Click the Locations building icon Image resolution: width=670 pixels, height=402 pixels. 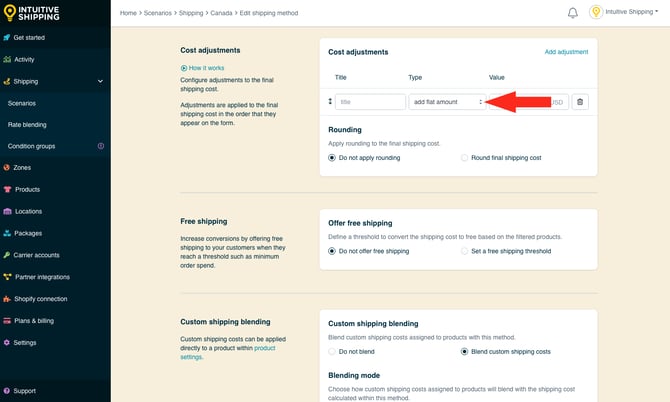[7, 211]
